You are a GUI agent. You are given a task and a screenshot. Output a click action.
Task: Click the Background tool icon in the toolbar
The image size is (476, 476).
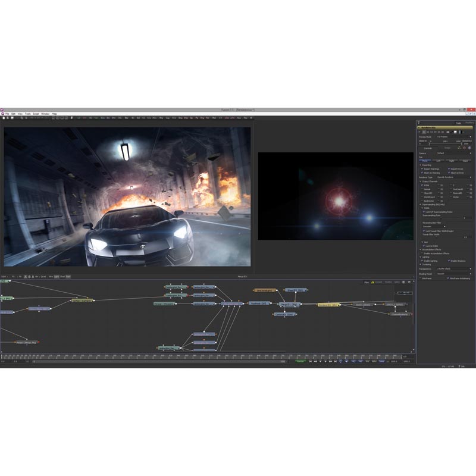91,117
